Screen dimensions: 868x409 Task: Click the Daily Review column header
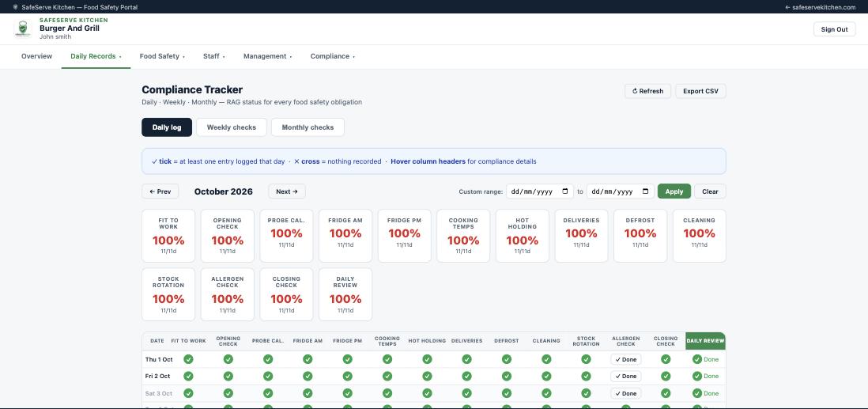pos(705,341)
